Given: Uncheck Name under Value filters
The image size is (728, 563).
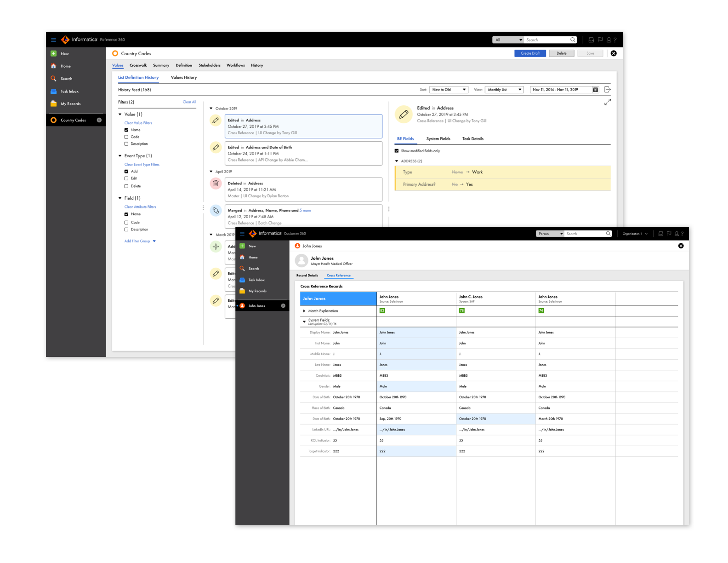Looking at the screenshot, I should pyautogui.click(x=126, y=130).
